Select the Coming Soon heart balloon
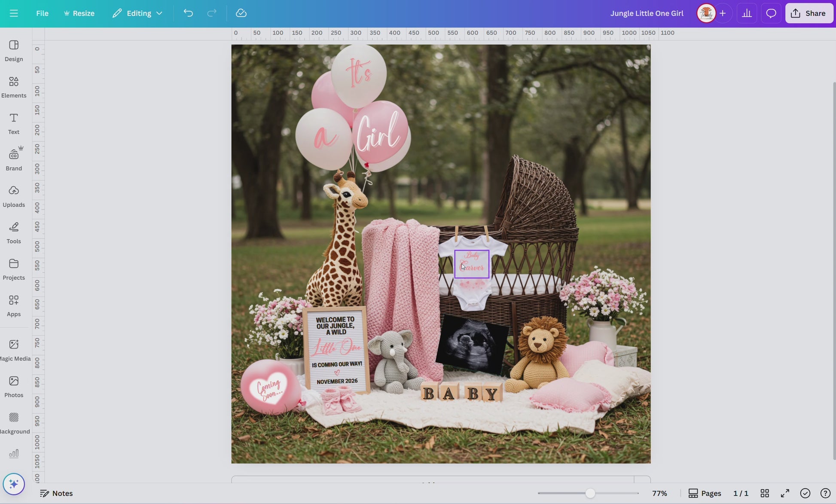 point(270,388)
